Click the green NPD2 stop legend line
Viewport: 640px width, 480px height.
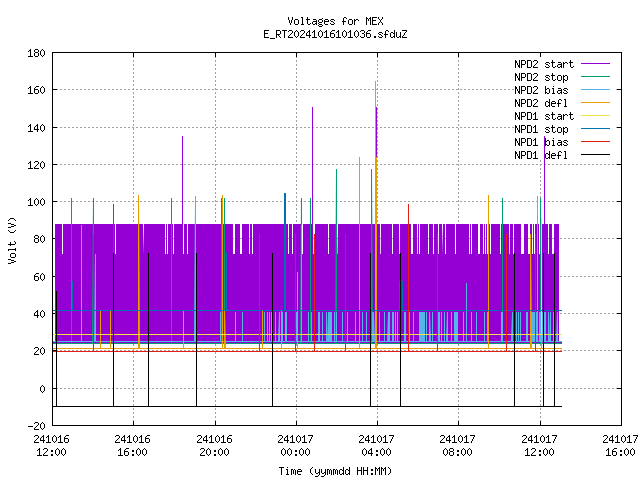click(x=595, y=76)
